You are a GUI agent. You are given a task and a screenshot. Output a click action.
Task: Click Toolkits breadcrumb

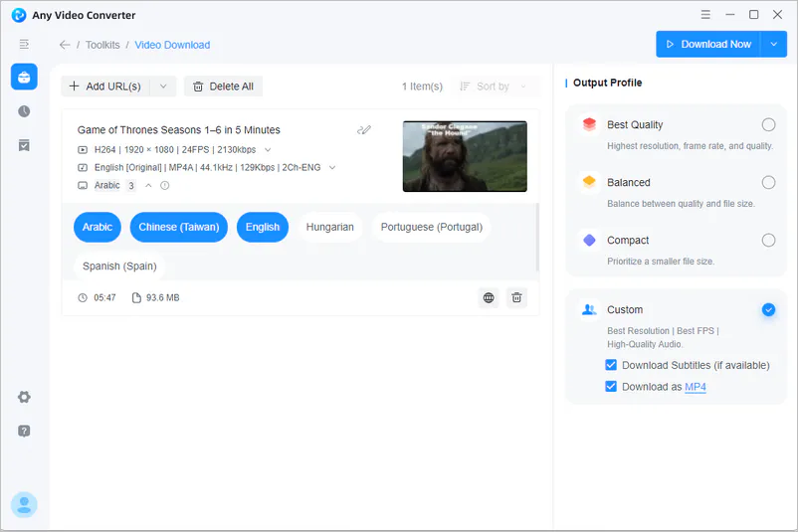[x=102, y=45]
